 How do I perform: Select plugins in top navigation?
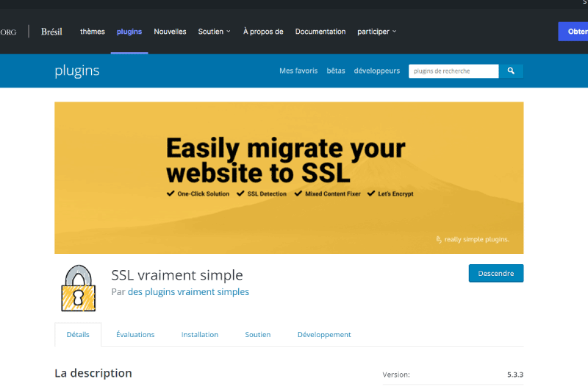coord(129,32)
